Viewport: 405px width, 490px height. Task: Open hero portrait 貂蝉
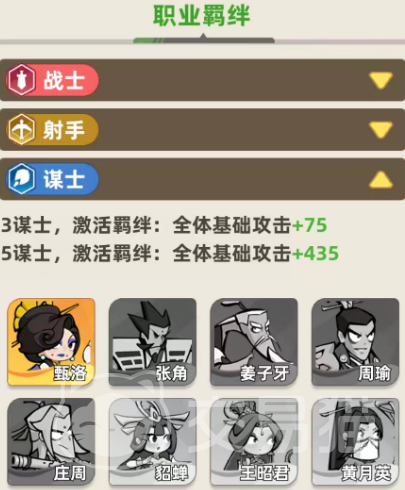[x=153, y=442]
